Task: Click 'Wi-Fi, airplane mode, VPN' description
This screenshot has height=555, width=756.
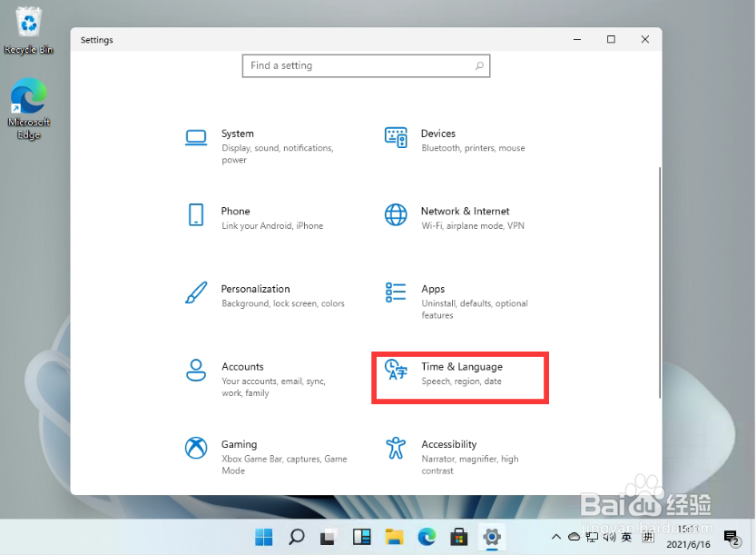Action: click(x=473, y=226)
